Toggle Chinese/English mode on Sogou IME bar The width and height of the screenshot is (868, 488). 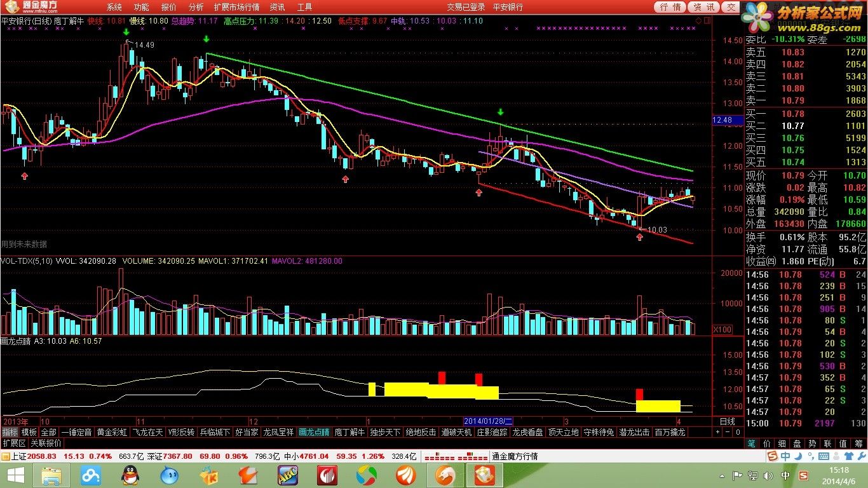pos(786,456)
